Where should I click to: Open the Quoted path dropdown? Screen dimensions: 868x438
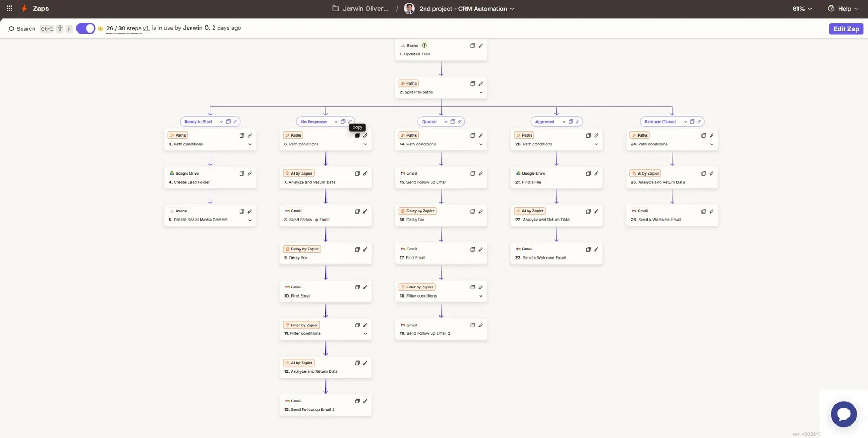pos(446,122)
